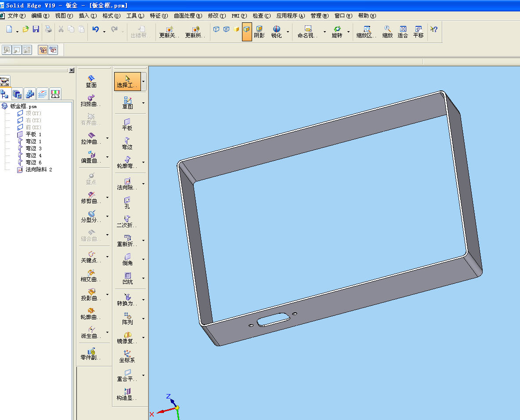The height and width of the screenshot is (420, 520).
Task: Click the 扫掠曲.. swept surface tool
Action: [91, 101]
